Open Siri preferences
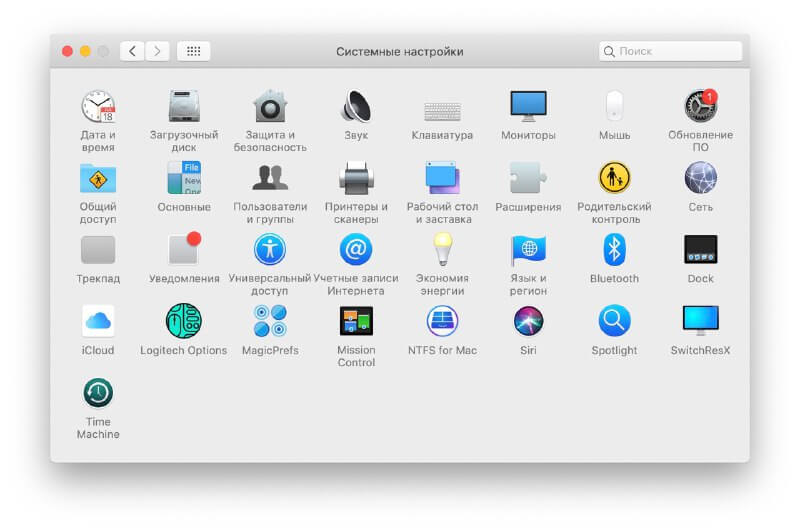Image resolution: width=800 pixels, height=529 pixels. (528, 321)
